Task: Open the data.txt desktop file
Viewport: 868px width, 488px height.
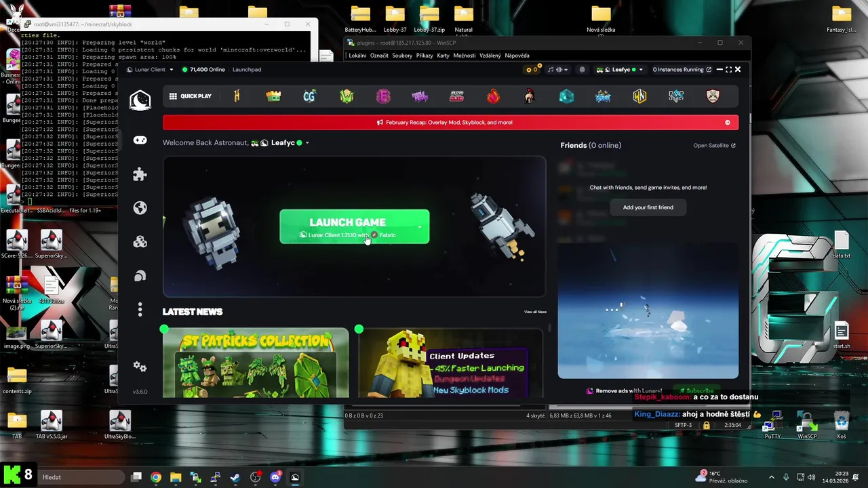Action: click(842, 245)
